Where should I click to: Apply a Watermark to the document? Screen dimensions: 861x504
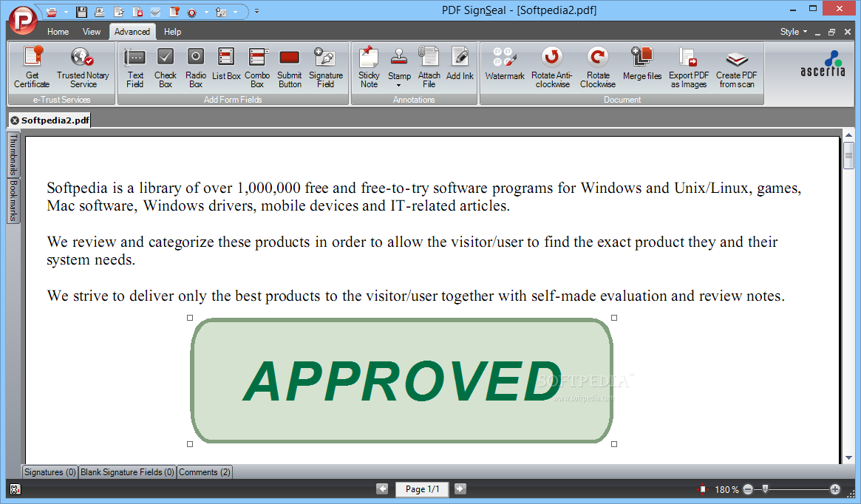(505, 65)
